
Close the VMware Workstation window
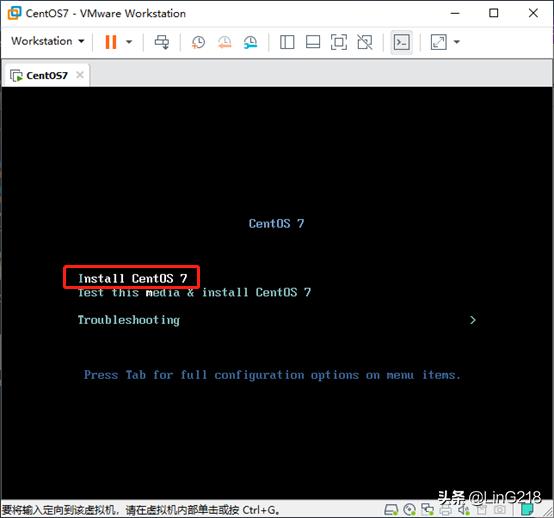(x=533, y=13)
